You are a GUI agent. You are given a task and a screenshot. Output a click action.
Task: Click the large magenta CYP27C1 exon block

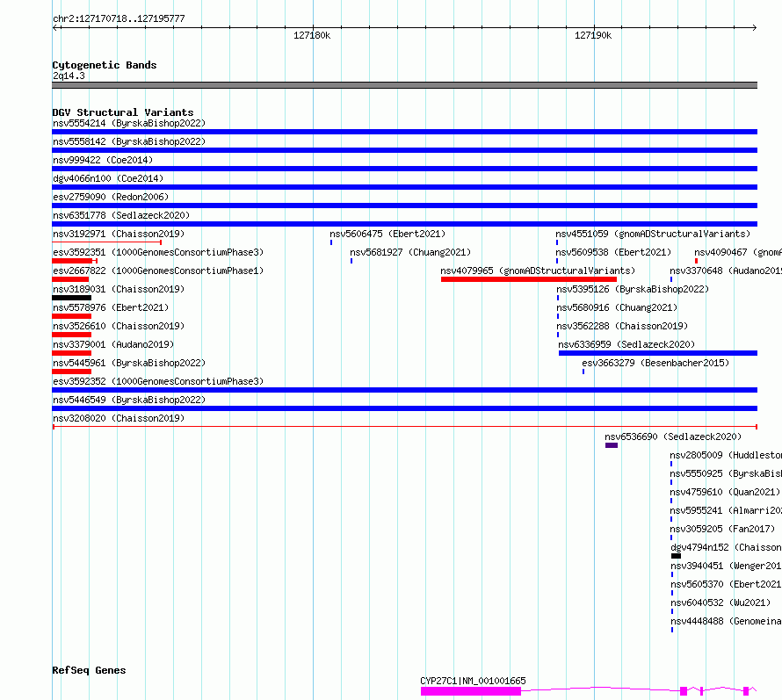tap(471, 691)
